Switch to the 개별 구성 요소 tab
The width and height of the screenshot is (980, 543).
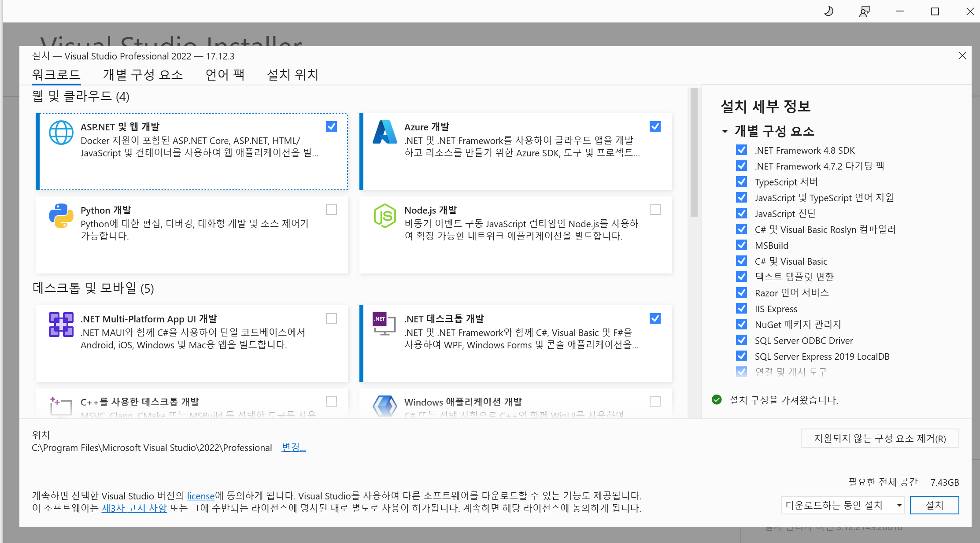143,74
